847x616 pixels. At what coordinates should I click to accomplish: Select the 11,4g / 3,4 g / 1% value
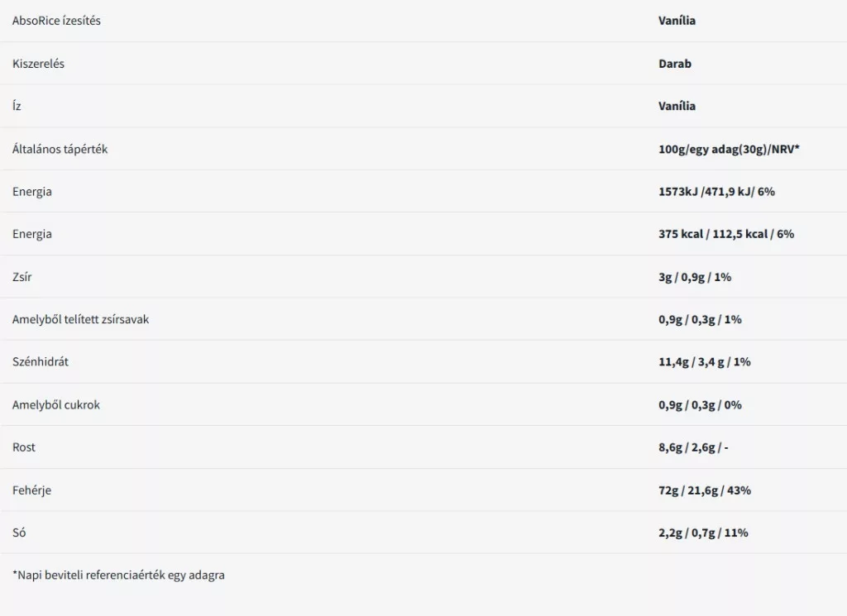tap(705, 361)
